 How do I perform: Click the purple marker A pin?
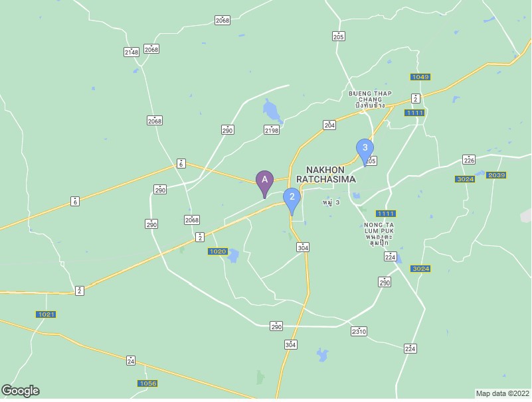(x=264, y=184)
